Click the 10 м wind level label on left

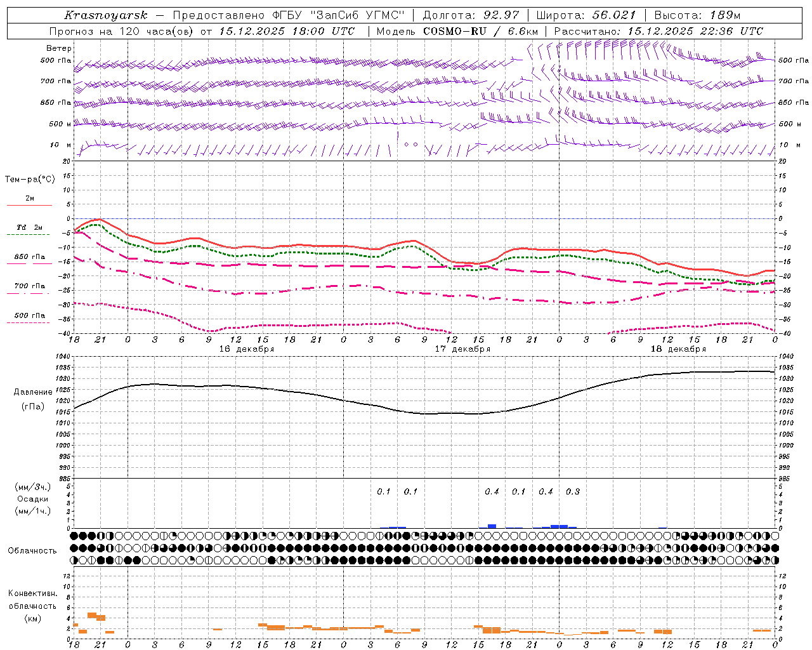tap(60, 145)
